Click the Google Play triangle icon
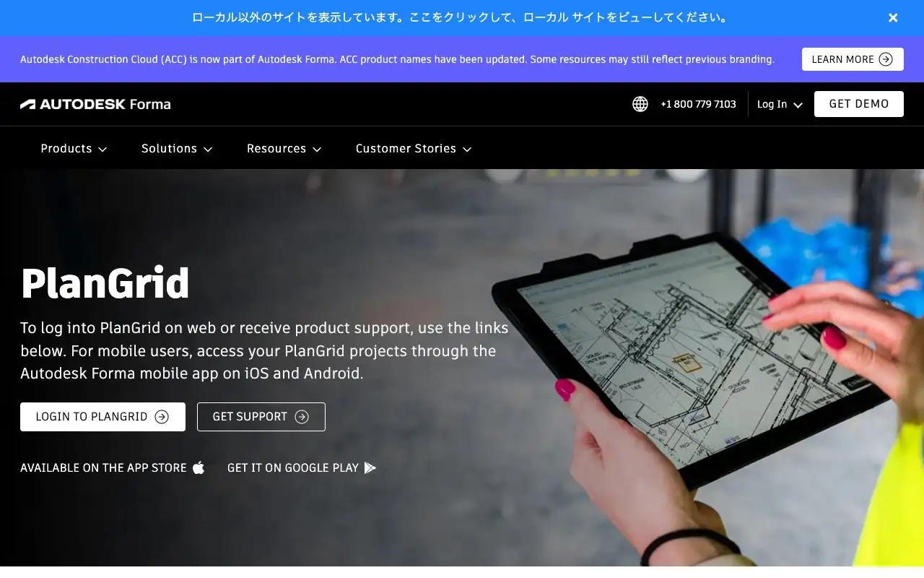The image size is (924, 578). [370, 467]
